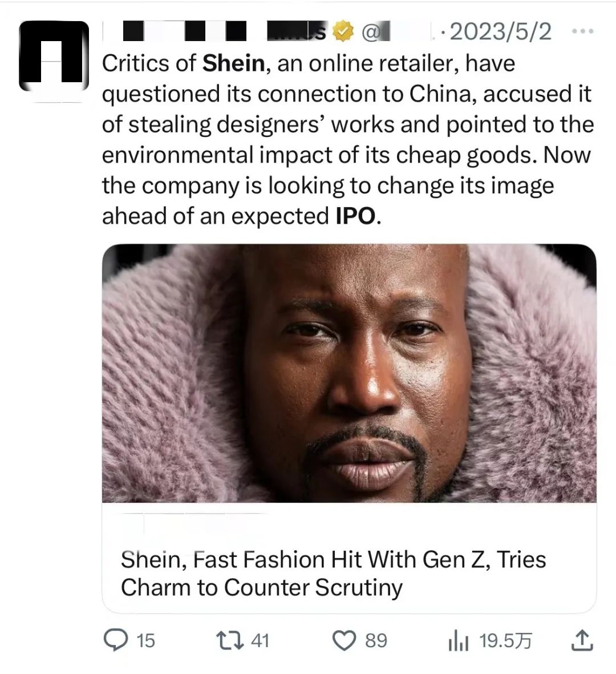The image size is (616, 674).
Task: Click the reply speech bubble icon
Action: tap(116, 640)
